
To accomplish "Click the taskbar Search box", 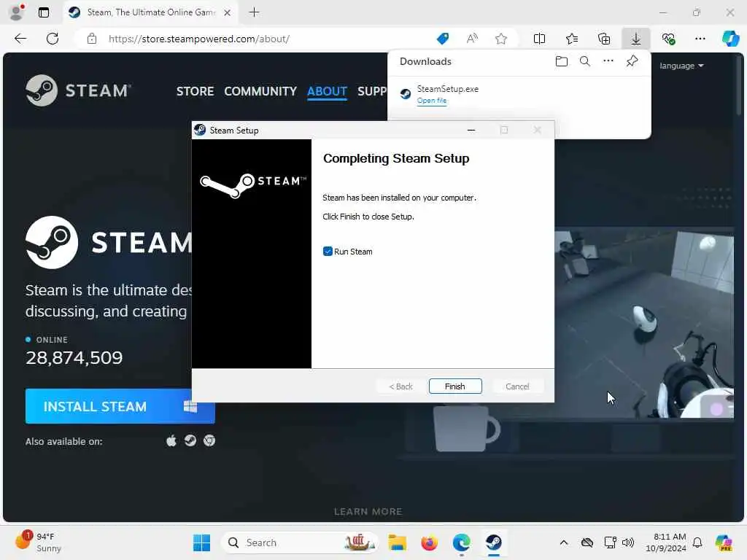I will point(300,542).
